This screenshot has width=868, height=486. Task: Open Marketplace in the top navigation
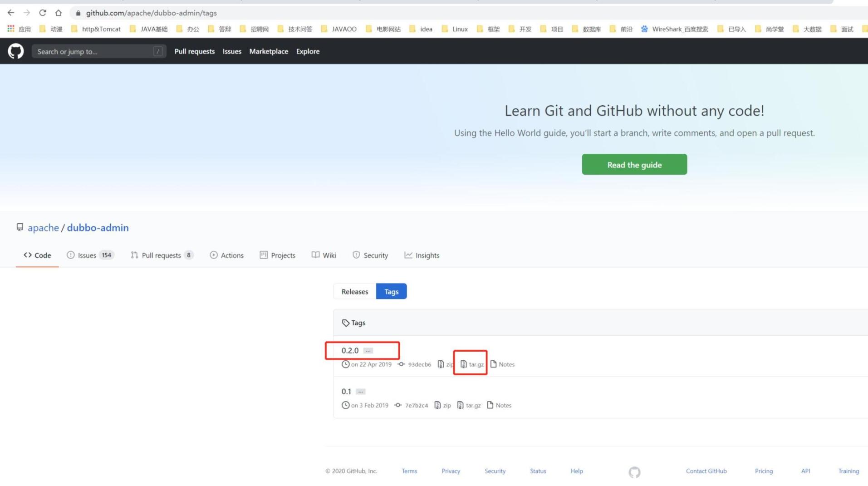click(x=269, y=51)
